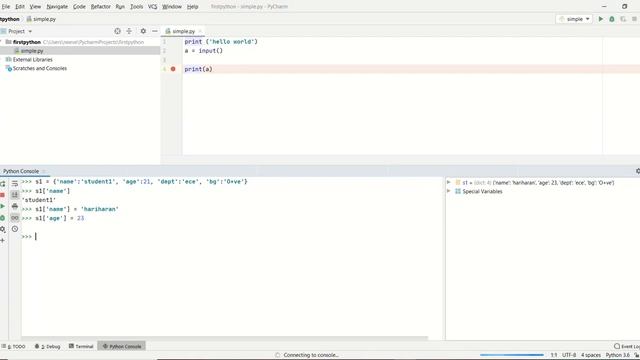Click the console horizontal scrollbar

(224, 338)
